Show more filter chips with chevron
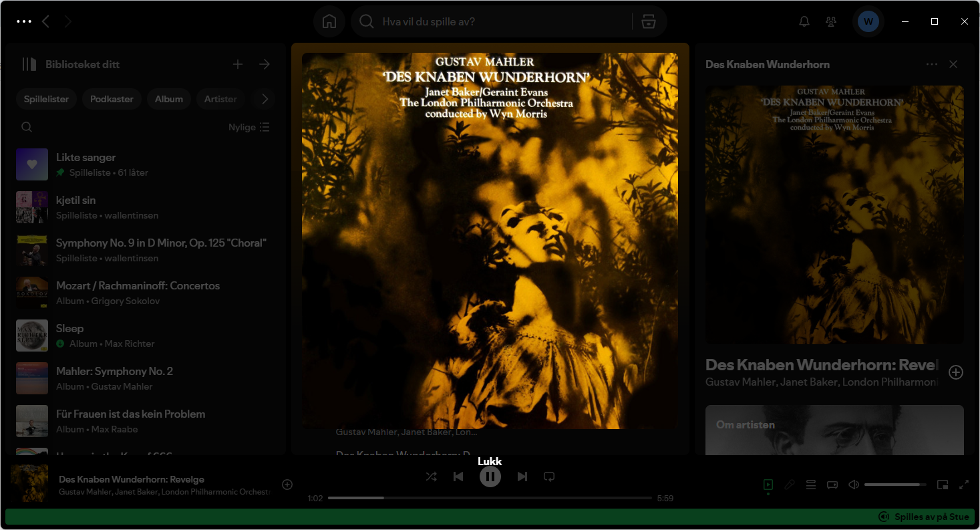980x530 pixels. coord(265,99)
